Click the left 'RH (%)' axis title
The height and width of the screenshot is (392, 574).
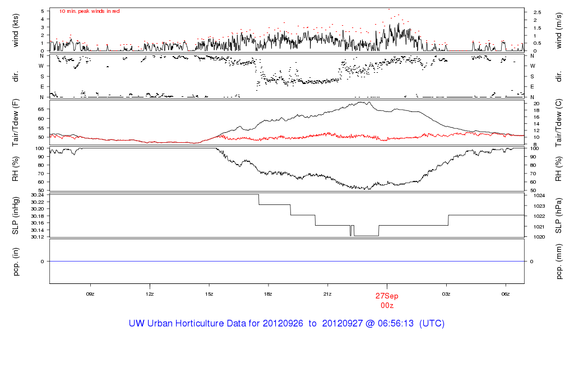coord(15,169)
